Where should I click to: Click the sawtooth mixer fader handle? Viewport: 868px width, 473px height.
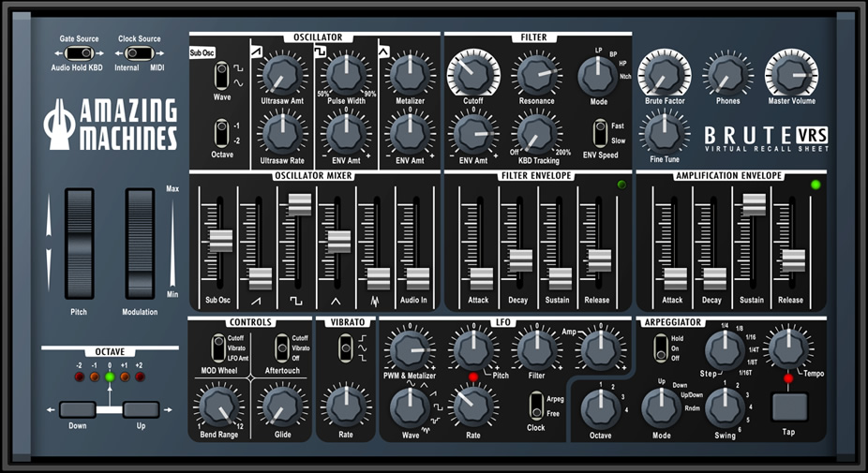261,279
